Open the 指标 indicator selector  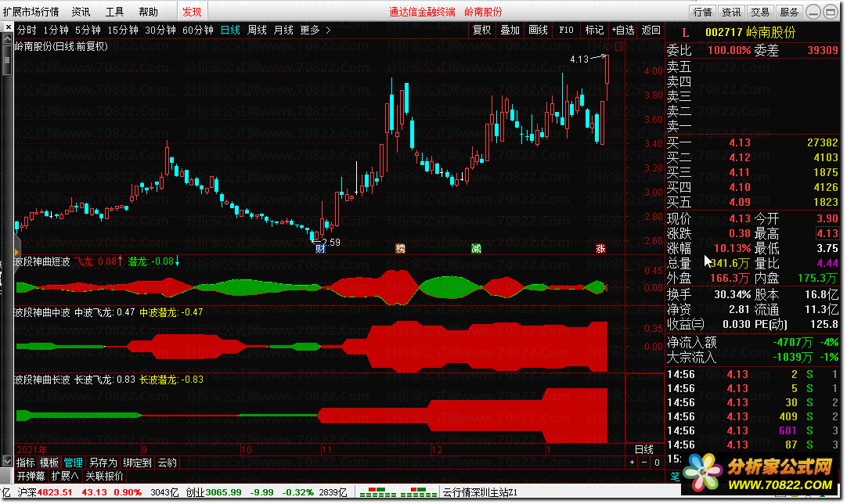click(25, 463)
